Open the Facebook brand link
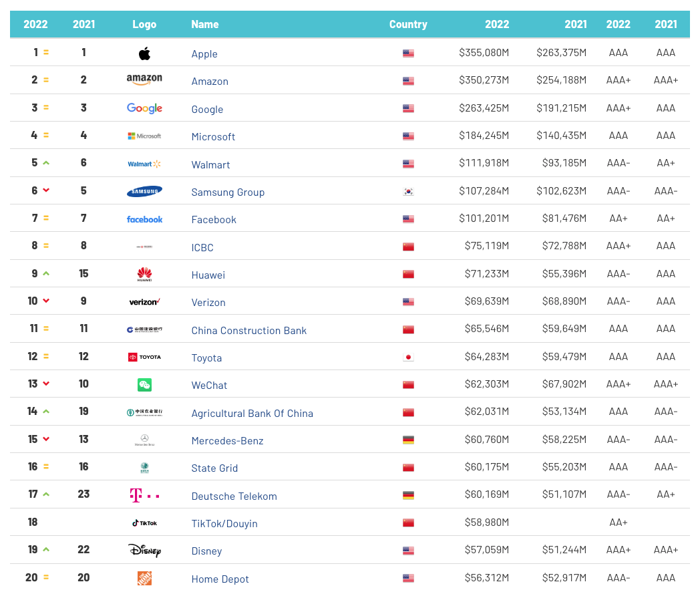Viewport: 700px width, 590px height. pos(214,220)
